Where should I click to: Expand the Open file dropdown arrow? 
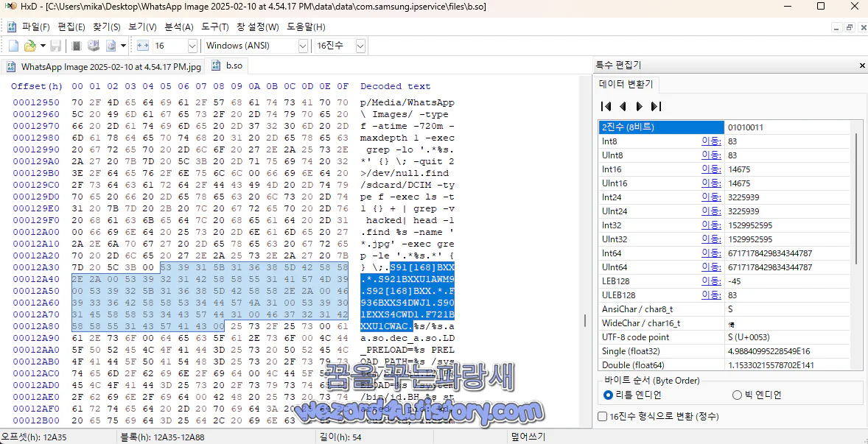tap(43, 46)
